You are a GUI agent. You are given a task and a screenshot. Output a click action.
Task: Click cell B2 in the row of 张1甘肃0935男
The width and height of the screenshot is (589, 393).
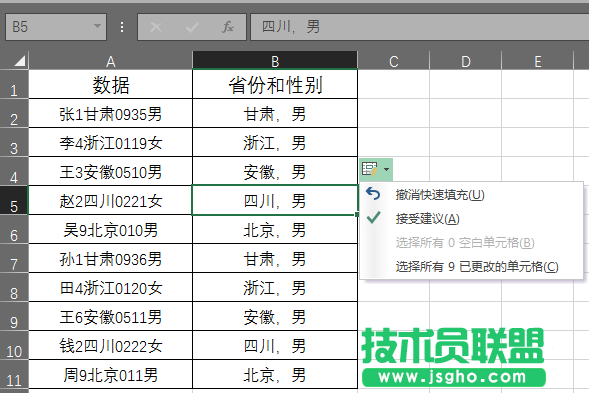(275, 114)
